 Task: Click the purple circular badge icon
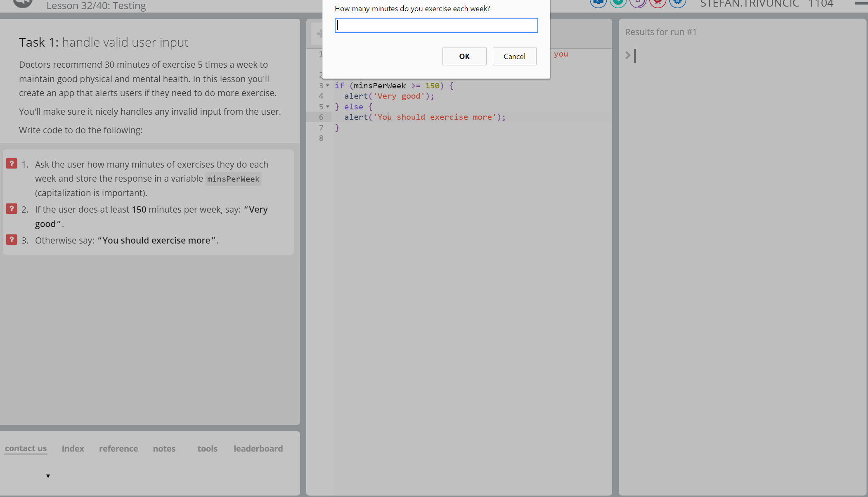pos(638,2)
